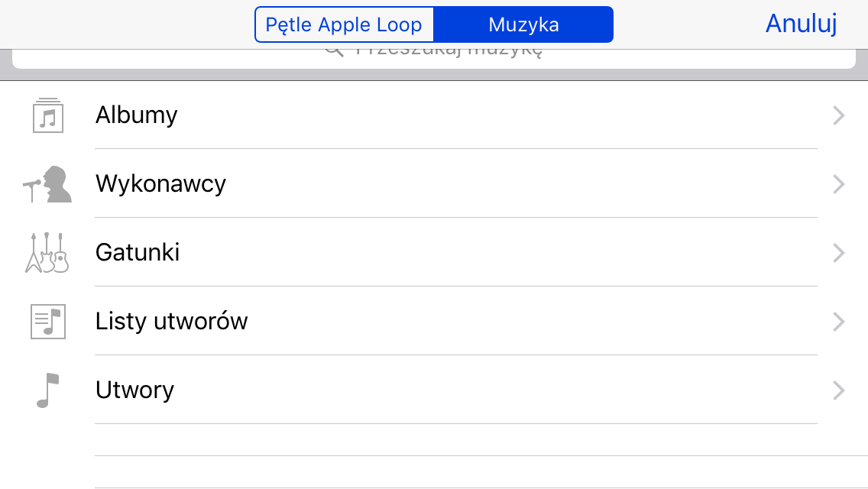Expand Wykonawcy using its chevron
868x489 pixels.
(839, 184)
